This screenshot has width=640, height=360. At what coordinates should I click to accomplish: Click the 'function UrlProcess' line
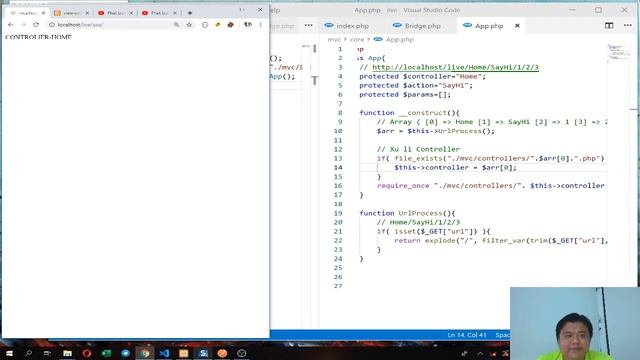(x=407, y=213)
